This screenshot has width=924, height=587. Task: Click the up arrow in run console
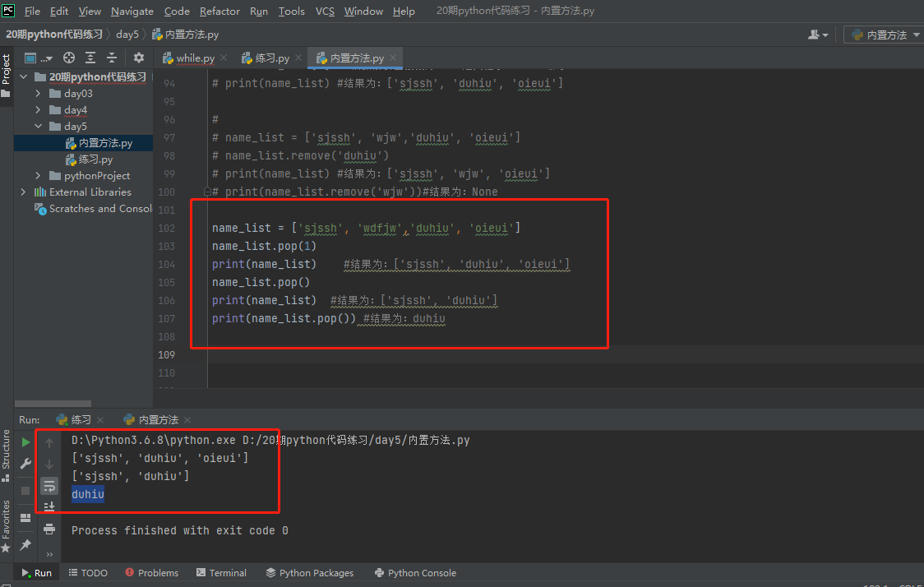(49, 442)
